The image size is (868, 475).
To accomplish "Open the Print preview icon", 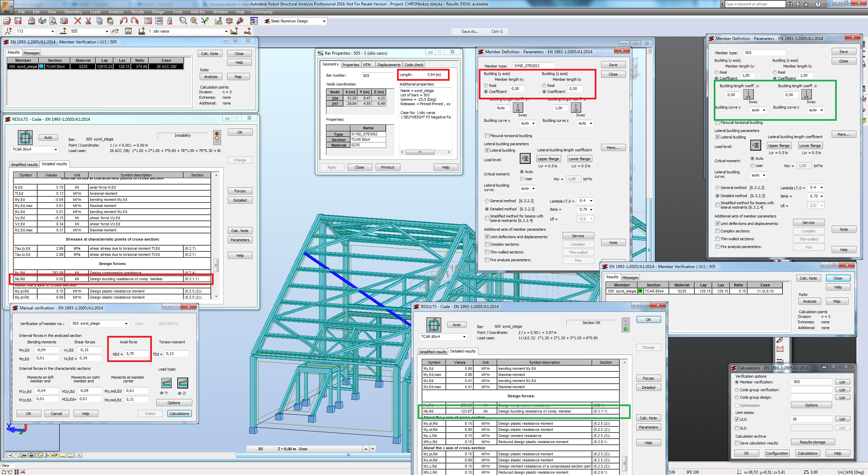I will tap(53, 21).
